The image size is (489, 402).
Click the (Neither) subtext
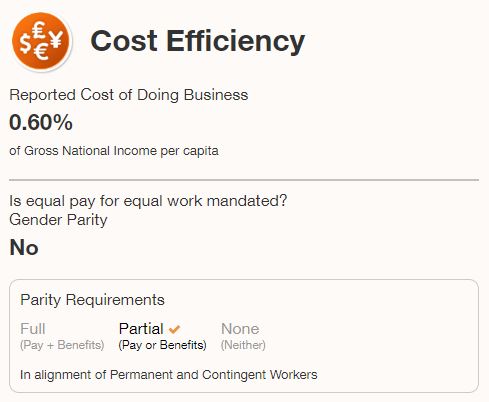tap(243, 345)
